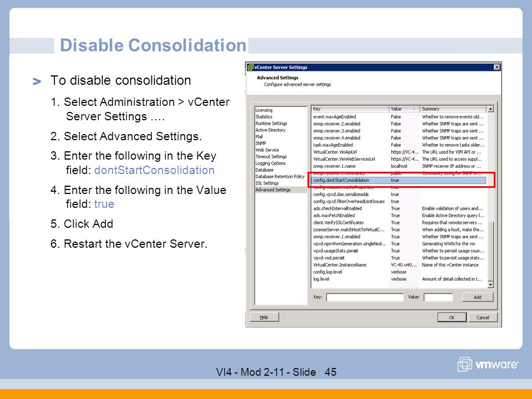This screenshot has width=532, height=399.
Task: Click the Key input field
Action: tap(365, 297)
